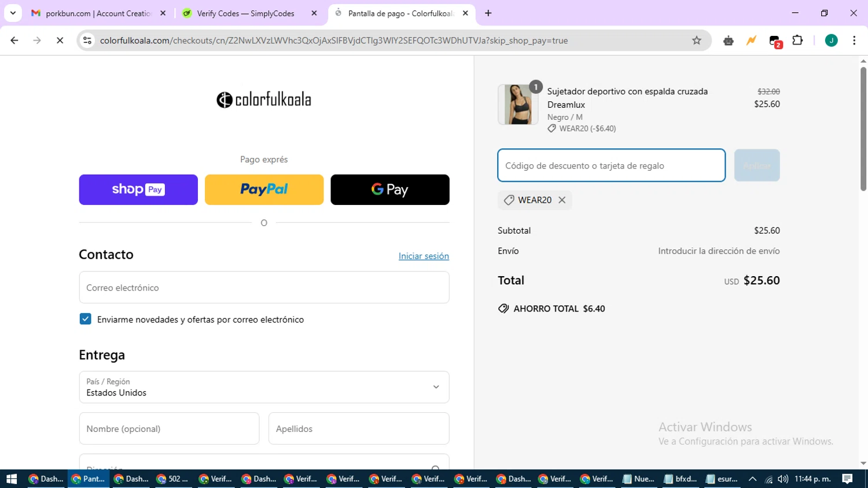Go back to the previous page
This screenshot has width=868, height=488.
(14, 41)
